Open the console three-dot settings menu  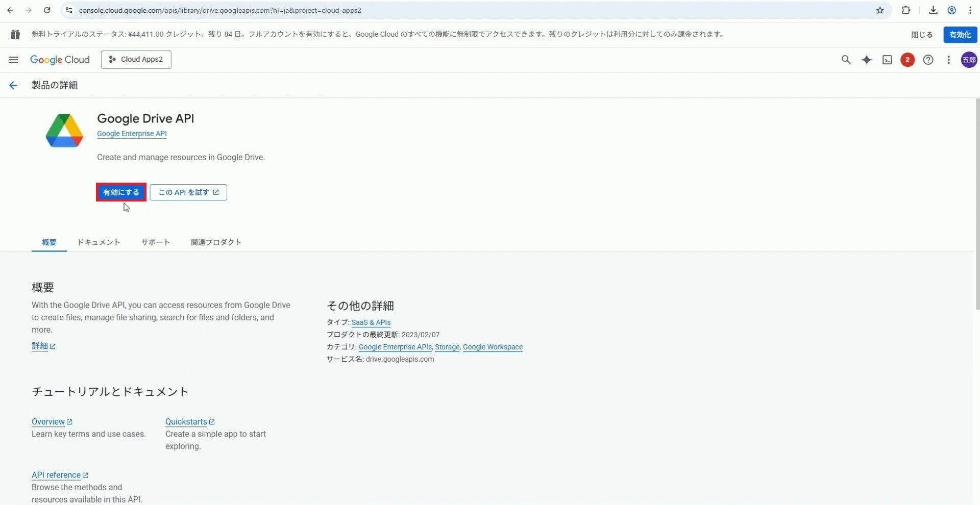[x=948, y=60]
